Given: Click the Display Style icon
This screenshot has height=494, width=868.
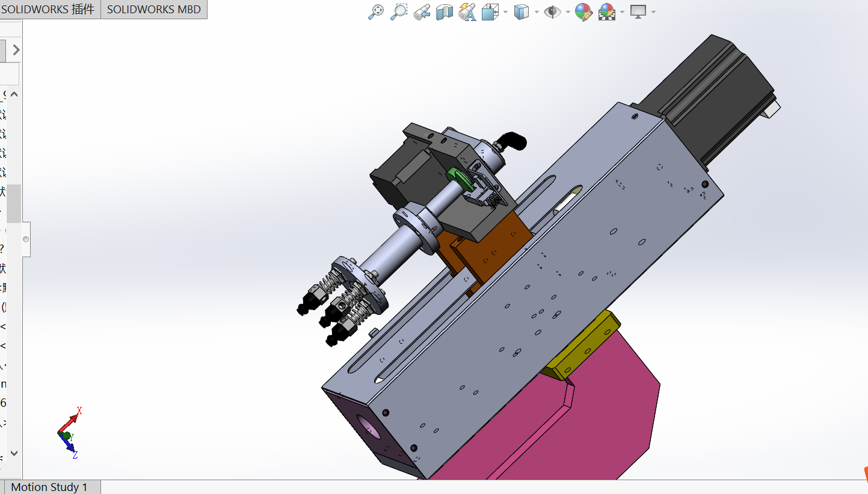Looking at the screenshot, I should pos(521,12).
